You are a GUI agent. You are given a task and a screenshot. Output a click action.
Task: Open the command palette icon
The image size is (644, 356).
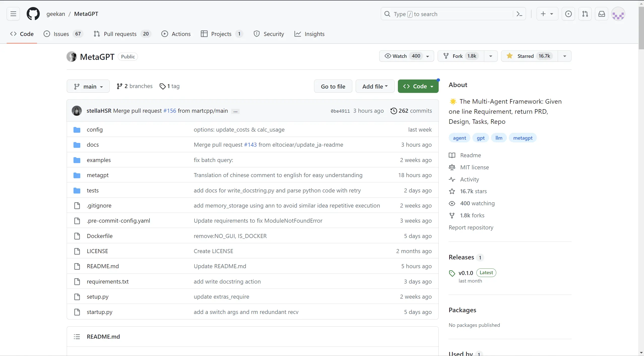(519, 14)
